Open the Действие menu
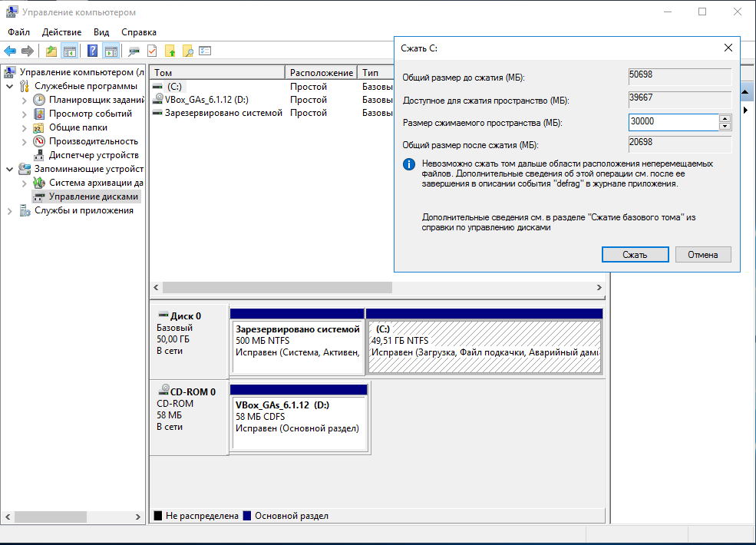Screen dimensions: 756x545 [61, 32]
